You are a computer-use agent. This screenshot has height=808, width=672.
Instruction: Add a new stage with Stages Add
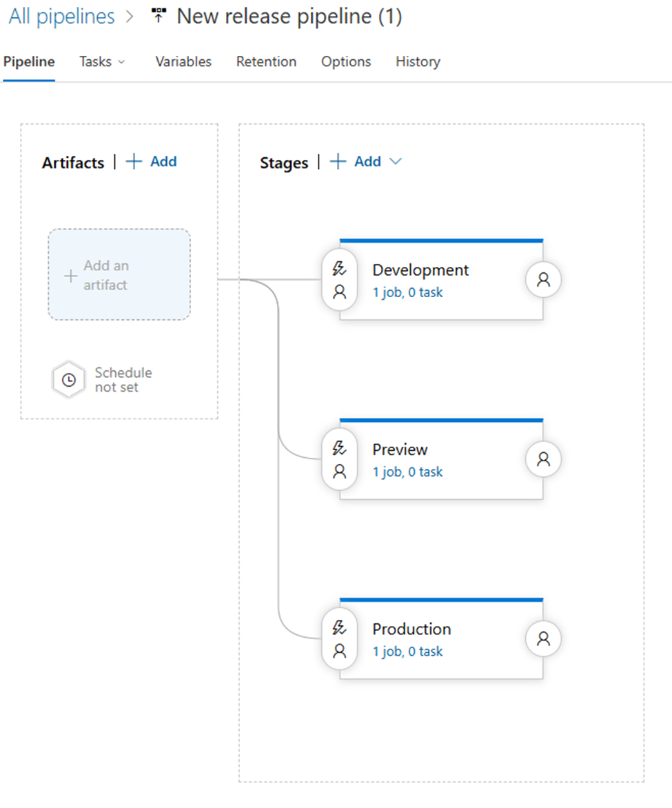pyautogui.click(x=356, y=161)
